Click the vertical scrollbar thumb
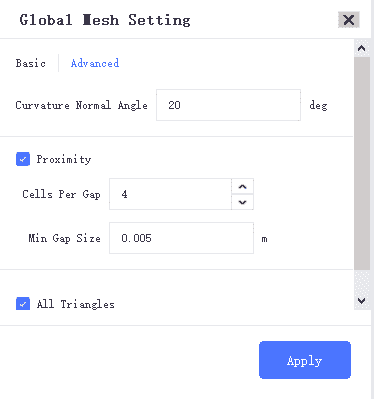The width and height of the screenshot is (374, 399). [362, 163]
